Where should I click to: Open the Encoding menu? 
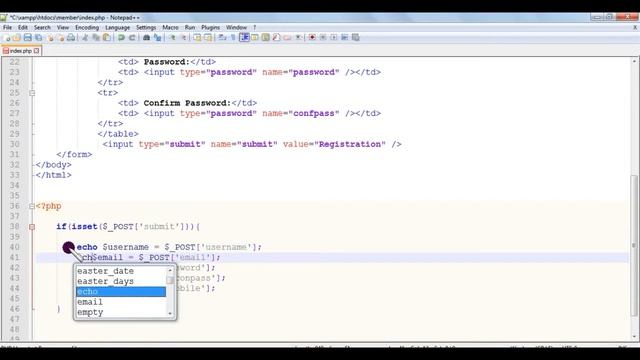pyautogui.click(x=87, y=27)
